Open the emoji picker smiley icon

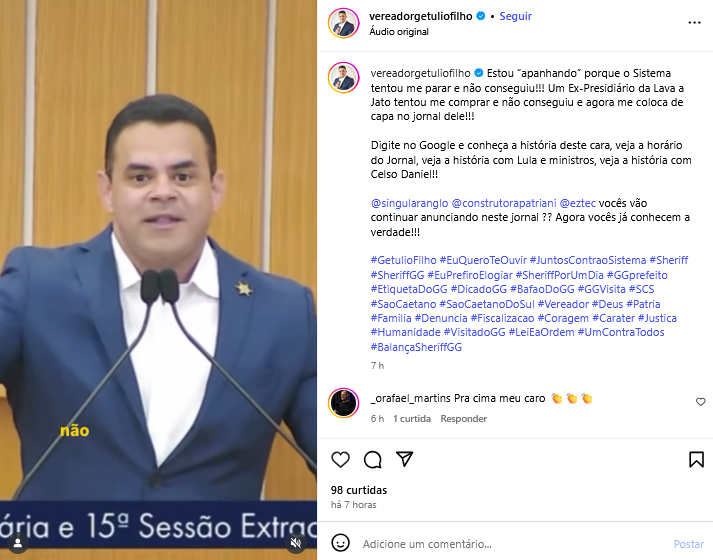coord(340,543)
